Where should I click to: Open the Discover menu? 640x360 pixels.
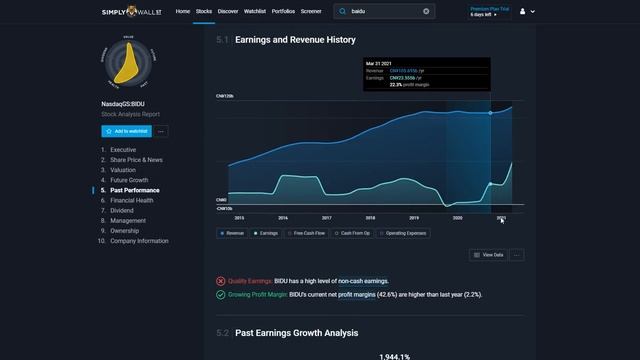pyautogui.click(x=228, y=11)
